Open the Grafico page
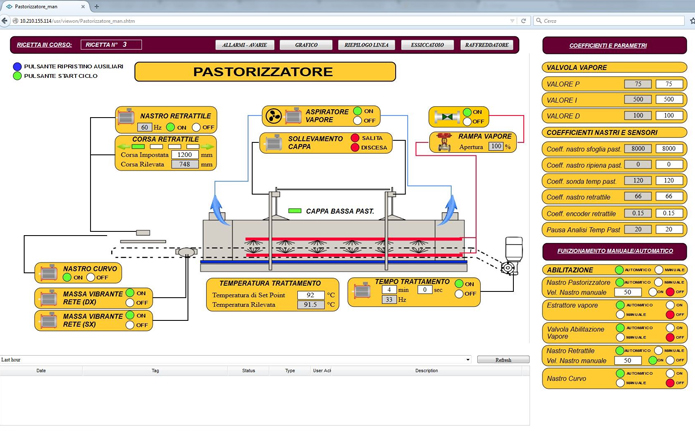This screenshot has height=431, width=695. [306, 45]
